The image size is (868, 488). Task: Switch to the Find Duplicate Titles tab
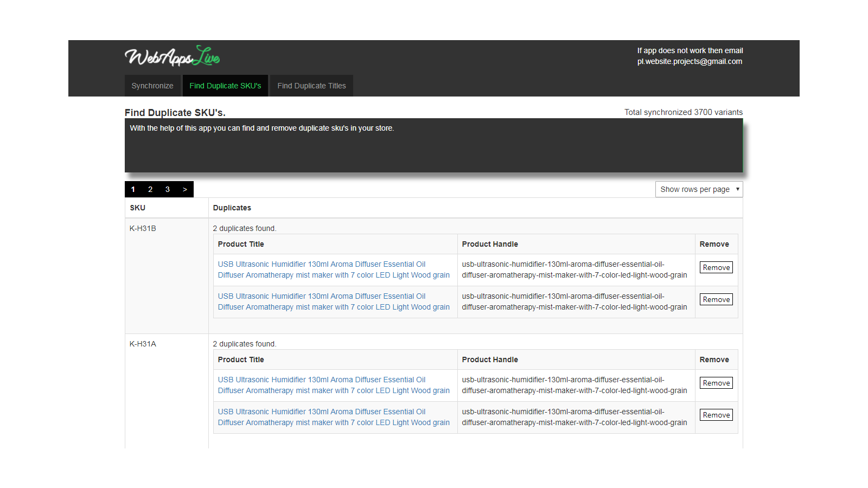coord(311,86)
